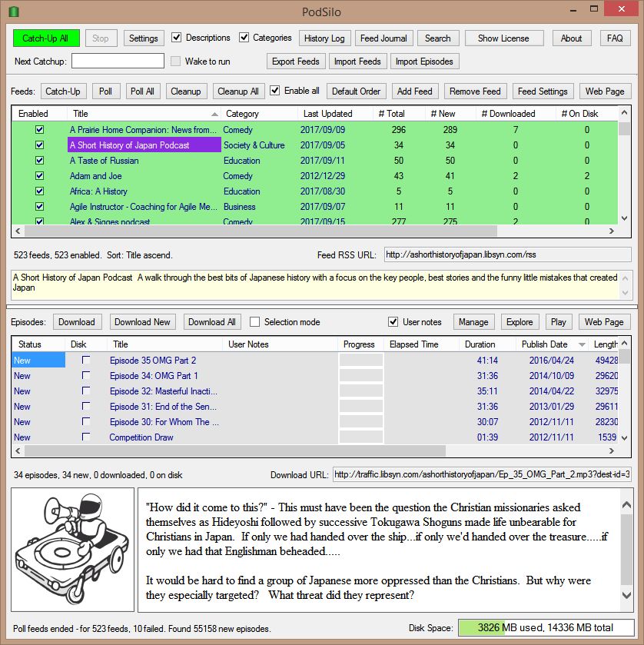Enable Selection mode checkbox
The image size is (644, 645).
254,321
